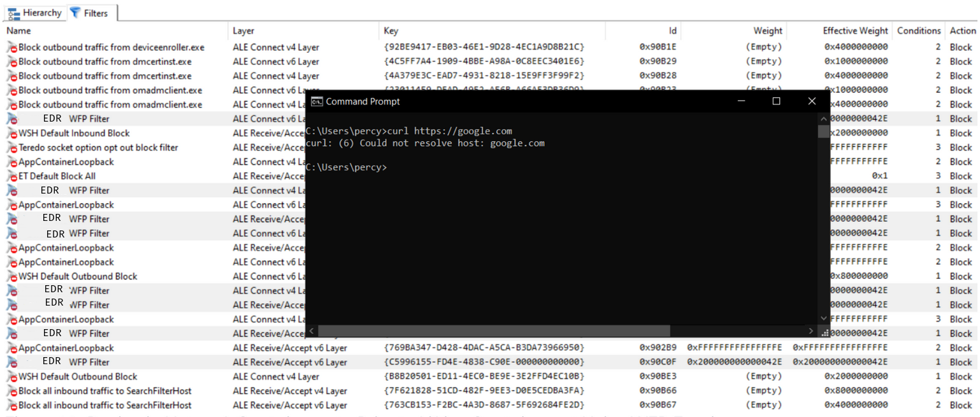The width and height of the screenshot is (980, 417).
Task: Click Command Prompt vertical scrollbar up arrow
Action: coord(824,118)
